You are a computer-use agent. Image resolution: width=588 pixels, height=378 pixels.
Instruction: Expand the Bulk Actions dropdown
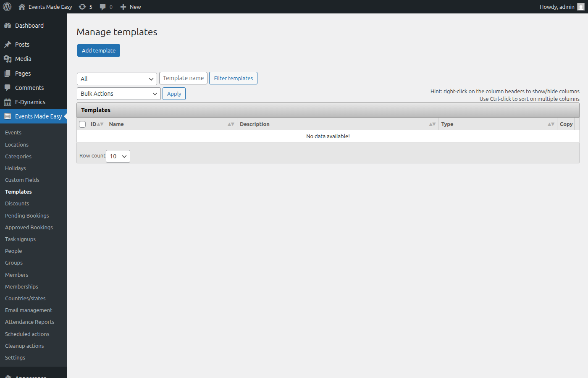[x=118, y=93]
